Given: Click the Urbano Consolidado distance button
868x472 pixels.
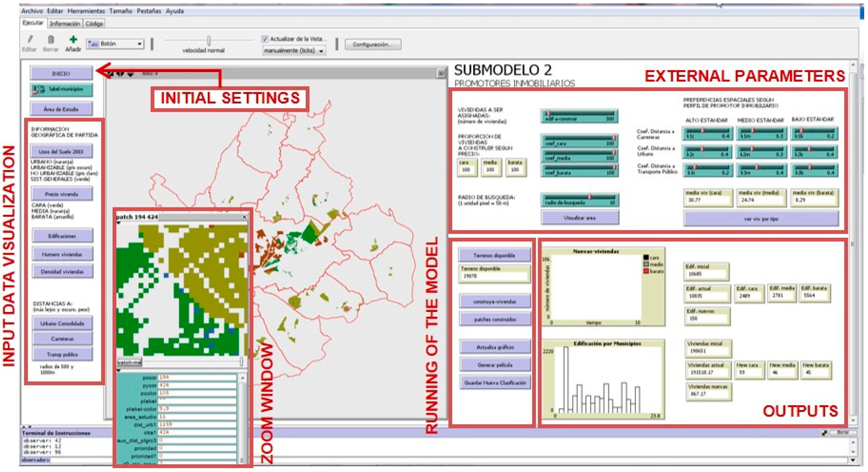Looking at the screenshot, I should pyautogui.click(x=62, y=323).
